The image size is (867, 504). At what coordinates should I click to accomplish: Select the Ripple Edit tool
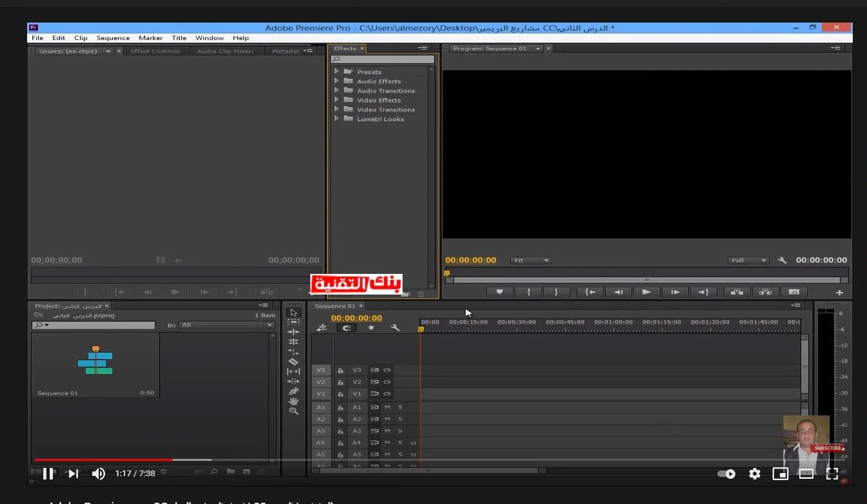coord(294,332)
